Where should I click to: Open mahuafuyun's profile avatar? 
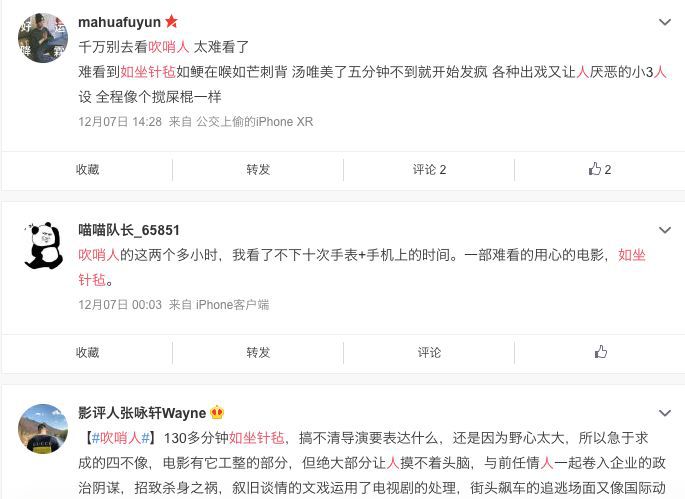pyautogui.click(x=43, y=38)
